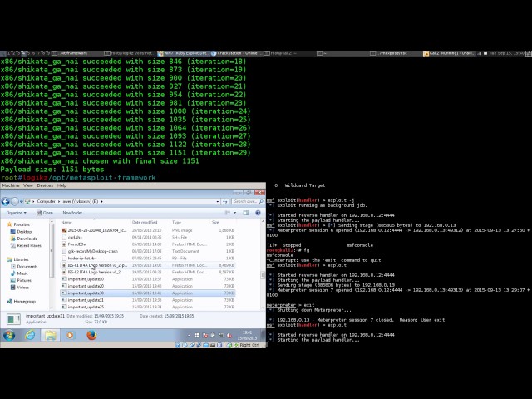532x399 pixels.
Task: Focus the Explorer search box
Action: [x=248, y=201]
